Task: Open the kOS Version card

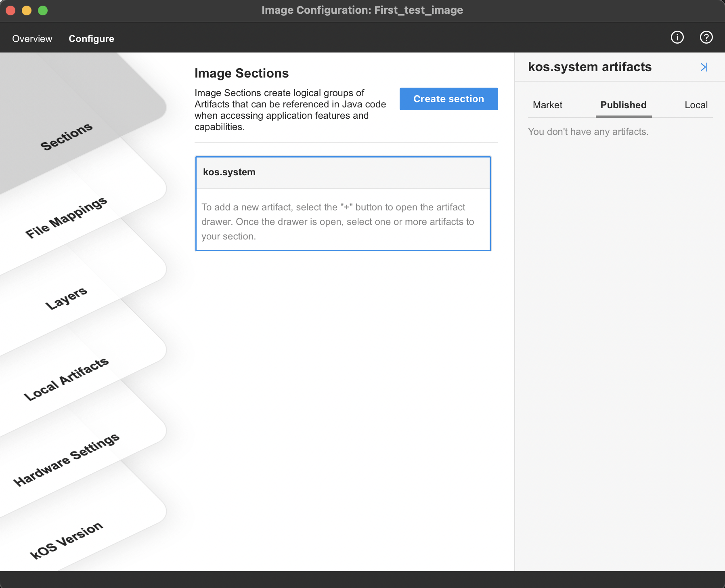Action: pos(66,540)
